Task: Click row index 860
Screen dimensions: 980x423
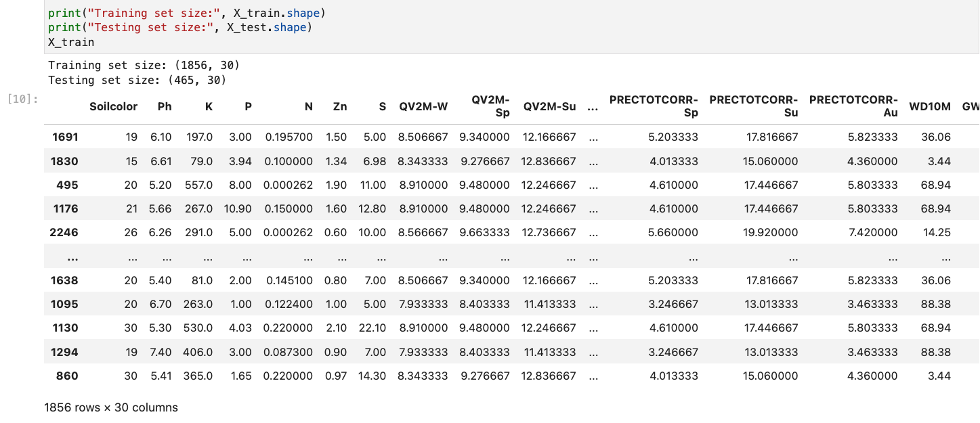Action: pos(67,376)
